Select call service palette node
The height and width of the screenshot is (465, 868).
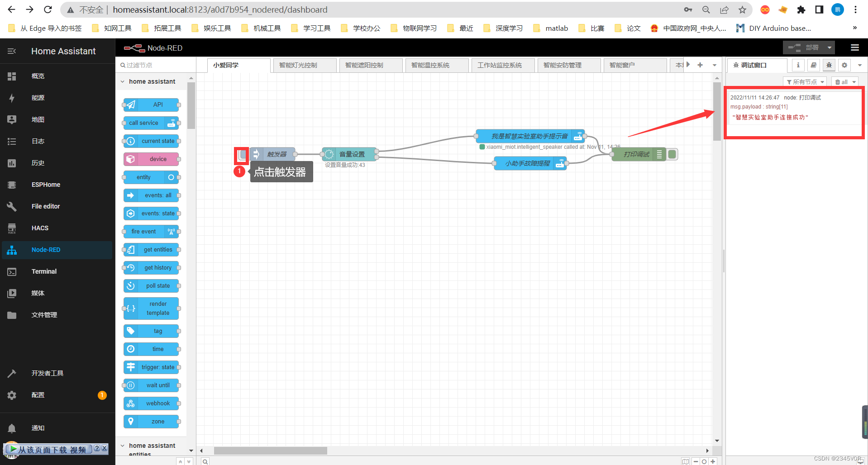[151, 123]
